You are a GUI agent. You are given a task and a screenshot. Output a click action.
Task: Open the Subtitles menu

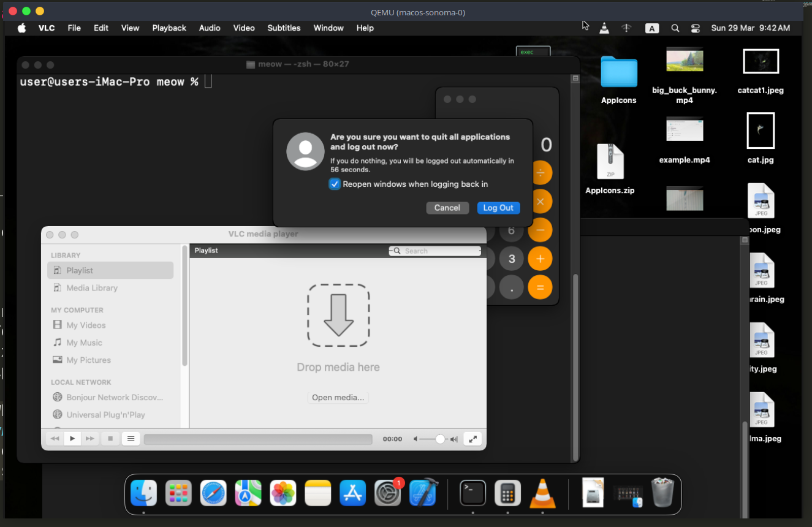(284, 28)
